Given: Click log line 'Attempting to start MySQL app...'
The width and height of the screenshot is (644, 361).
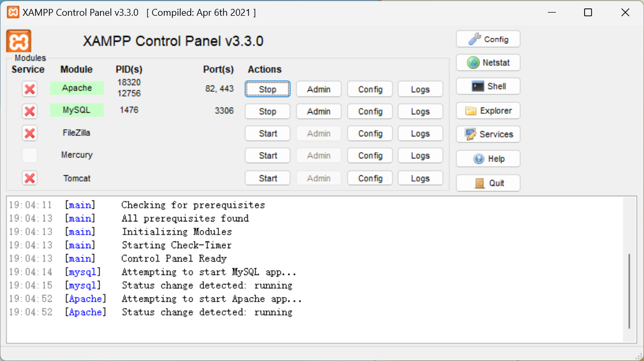Looking at the screenshot, I should [209, 272].
